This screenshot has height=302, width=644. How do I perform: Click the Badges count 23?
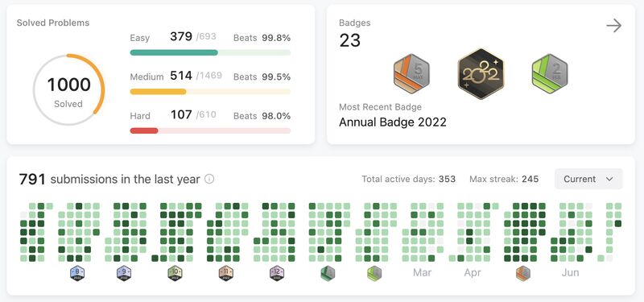pyautogui.click(x=350, y=40)
